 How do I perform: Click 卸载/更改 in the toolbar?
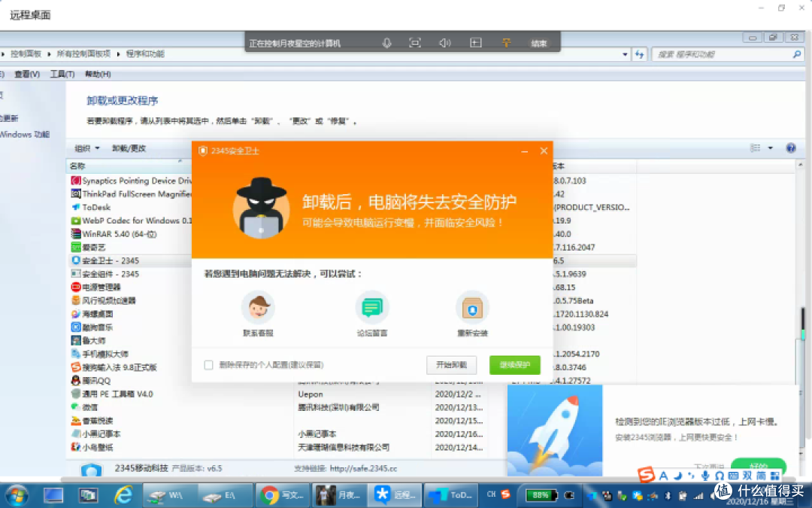129,148
